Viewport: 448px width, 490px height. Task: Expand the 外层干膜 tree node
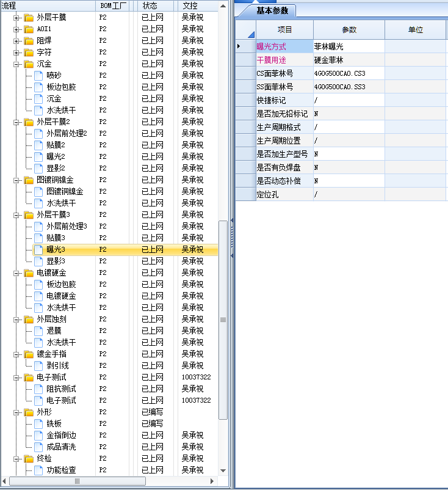coord(16,18)
